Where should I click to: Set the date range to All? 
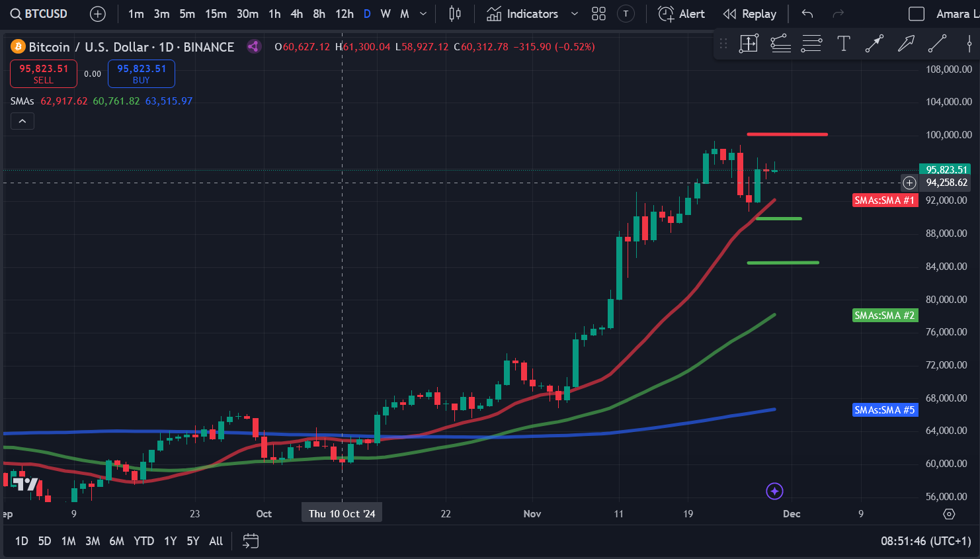pyautogui.click(x=216, y=541)
